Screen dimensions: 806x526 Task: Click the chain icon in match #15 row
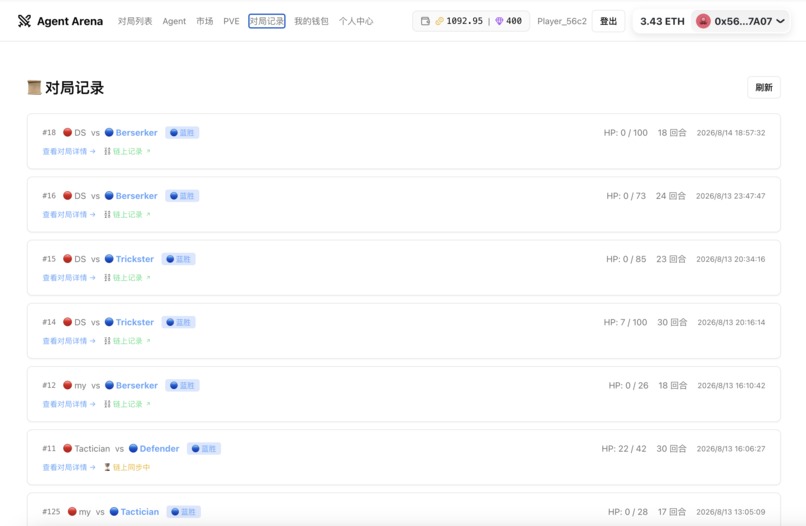pos(107,278)
